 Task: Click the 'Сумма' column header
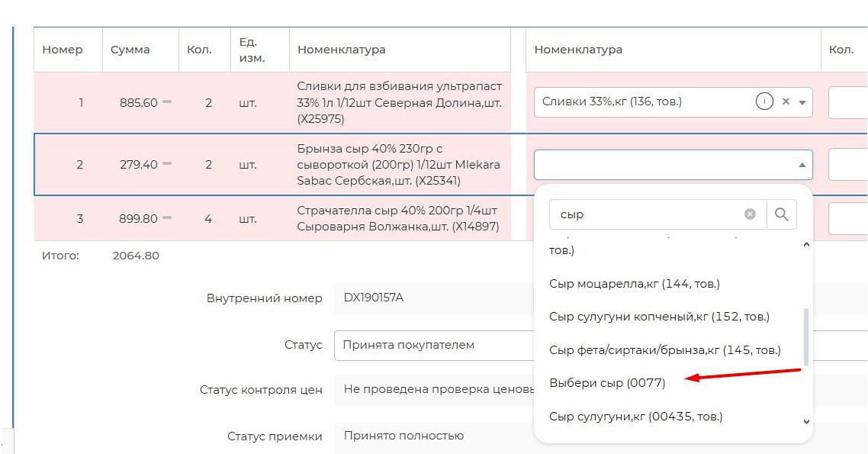(x=130, y=50)
